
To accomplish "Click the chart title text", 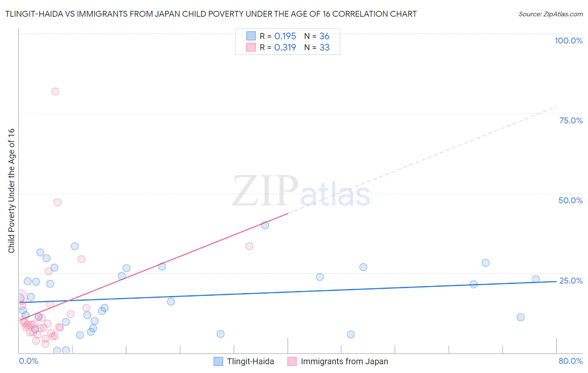I will coord(211,14).
